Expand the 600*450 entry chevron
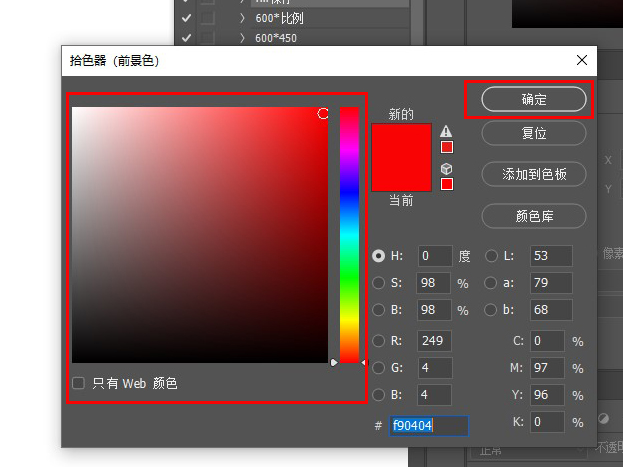Viewport: 623px width, 467px height. [242, 38]
